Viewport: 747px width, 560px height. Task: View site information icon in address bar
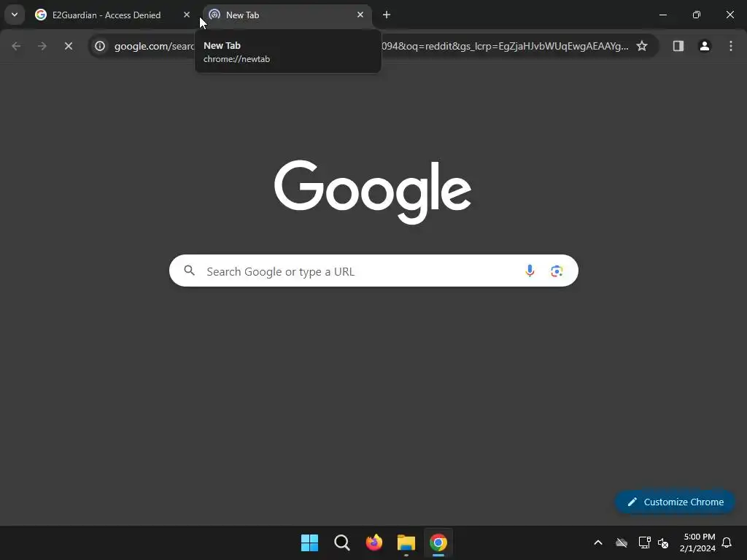click(100, 46)
